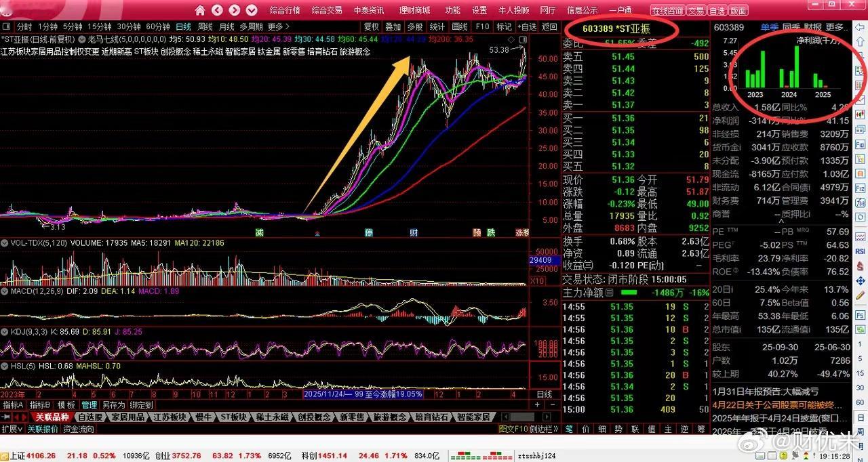Viewport: 868px width, 462px height.
Task: Open the dropdown arrow beside navigation arrows
Action: pyautogui.click(x=252, y=10)
